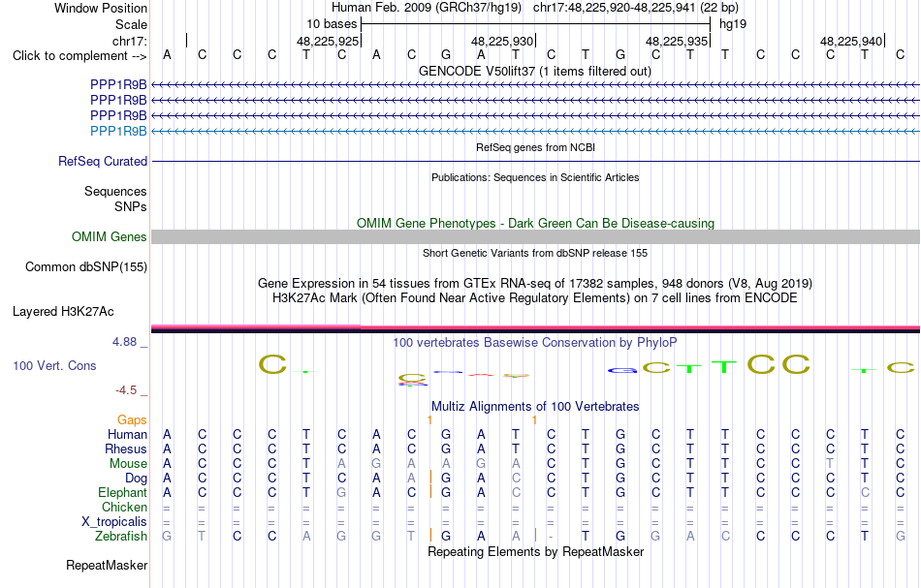Click the Layered H3K27Ac label
Viewport: 921px width, 588px height.
click(63, 311)
